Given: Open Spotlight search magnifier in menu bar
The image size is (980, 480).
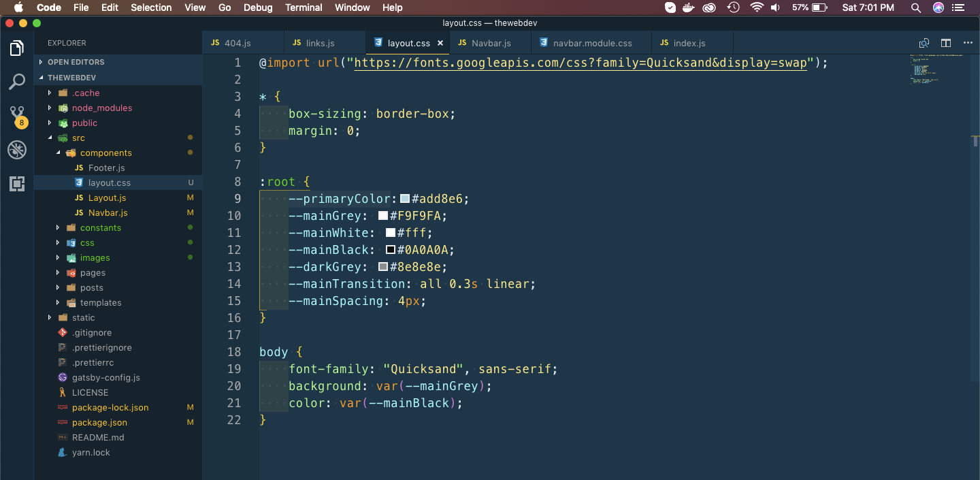Looking at the screenshot, I should 917,7.
